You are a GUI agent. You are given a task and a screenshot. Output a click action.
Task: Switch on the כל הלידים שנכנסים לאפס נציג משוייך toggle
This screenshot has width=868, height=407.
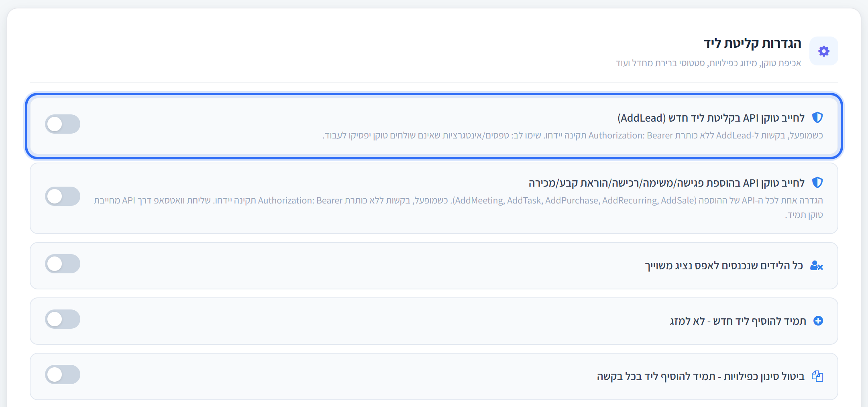63,264
